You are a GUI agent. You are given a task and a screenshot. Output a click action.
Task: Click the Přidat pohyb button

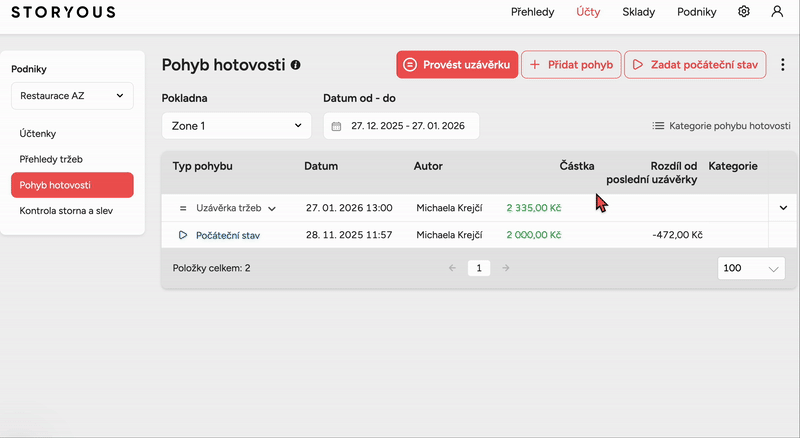click(571, 65)
